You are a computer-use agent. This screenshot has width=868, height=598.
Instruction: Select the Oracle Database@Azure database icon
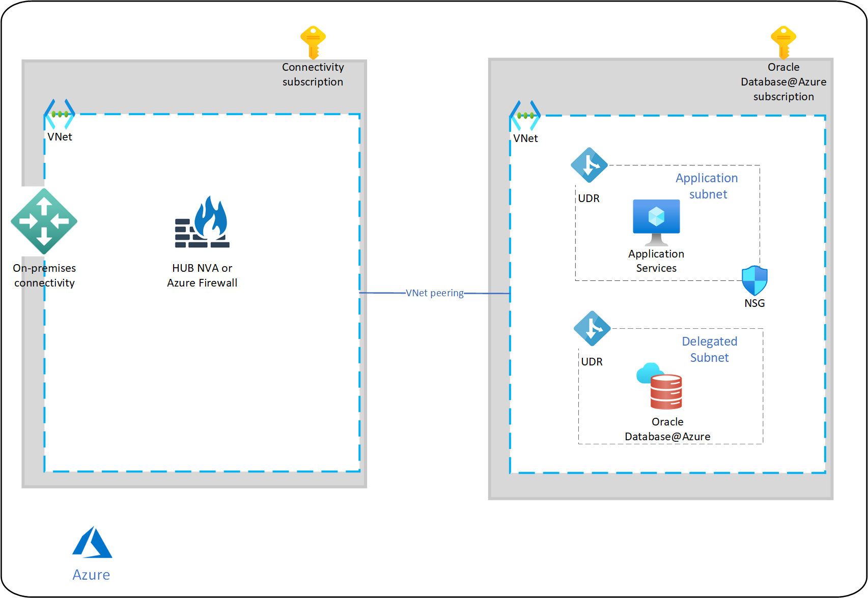click(659, 386)
